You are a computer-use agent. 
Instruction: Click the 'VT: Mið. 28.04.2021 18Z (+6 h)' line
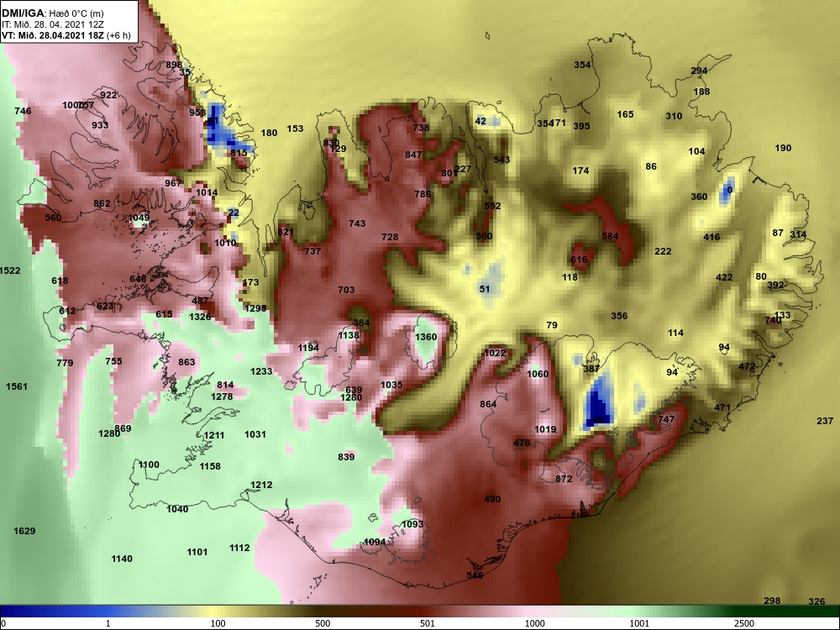(x=66, y=35)
